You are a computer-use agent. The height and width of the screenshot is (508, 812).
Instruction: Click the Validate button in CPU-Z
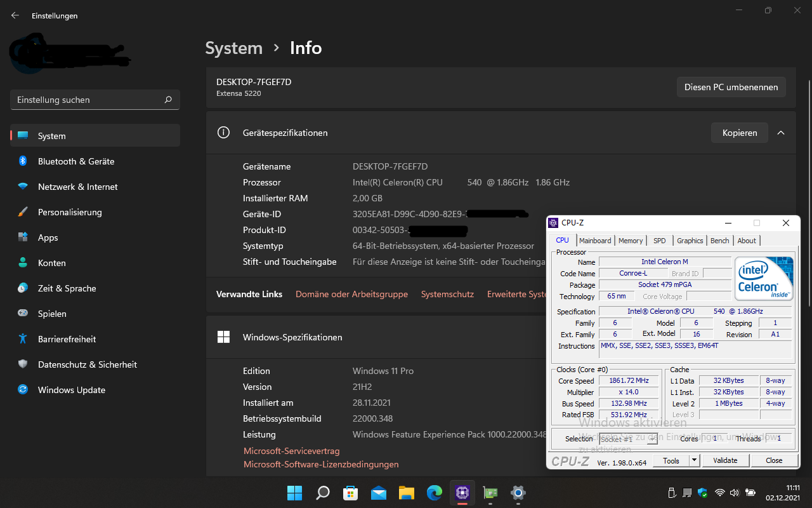(725, 460)
